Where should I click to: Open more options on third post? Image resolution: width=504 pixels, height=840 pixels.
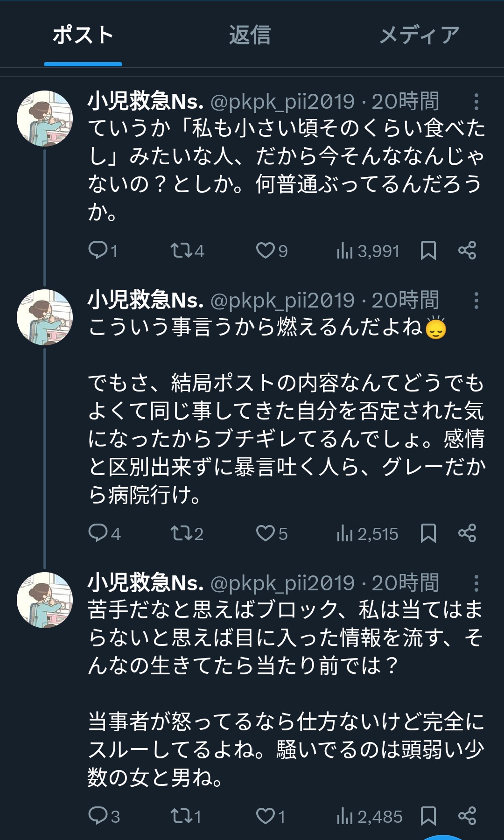(x=476, y=583)
